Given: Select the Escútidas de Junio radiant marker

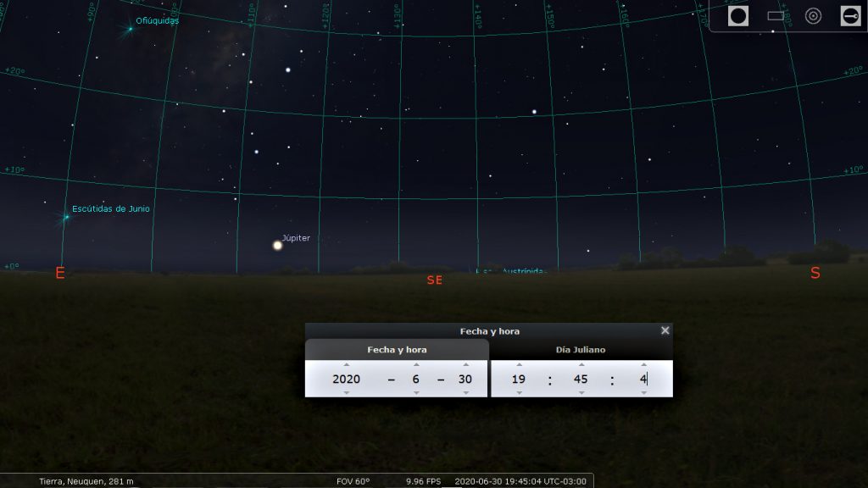Looking at the screenshot, I should tap(66, 217).
